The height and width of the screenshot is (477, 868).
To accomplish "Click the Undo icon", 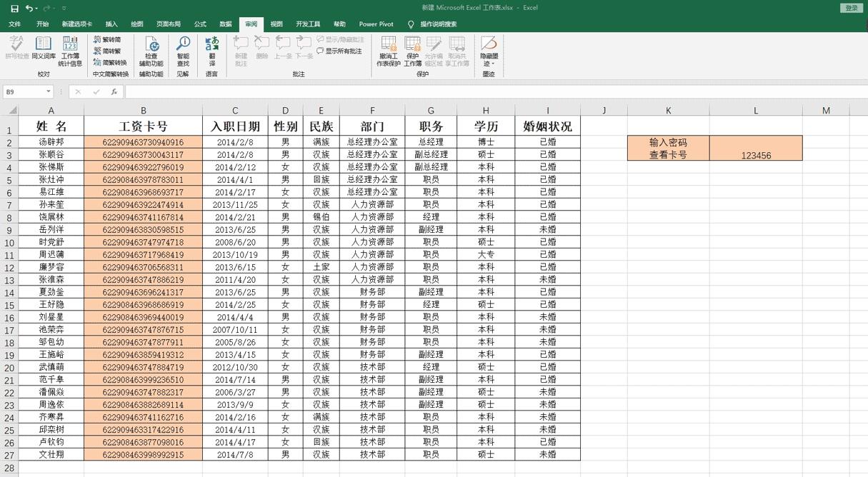I will [x=29, y=8].
